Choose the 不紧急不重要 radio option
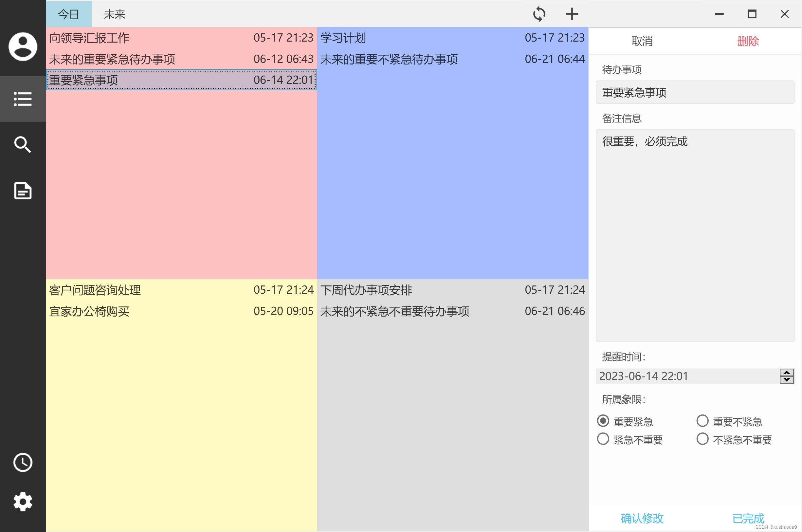The height and width of the screenshot is (532, 802). pos(702,439)
